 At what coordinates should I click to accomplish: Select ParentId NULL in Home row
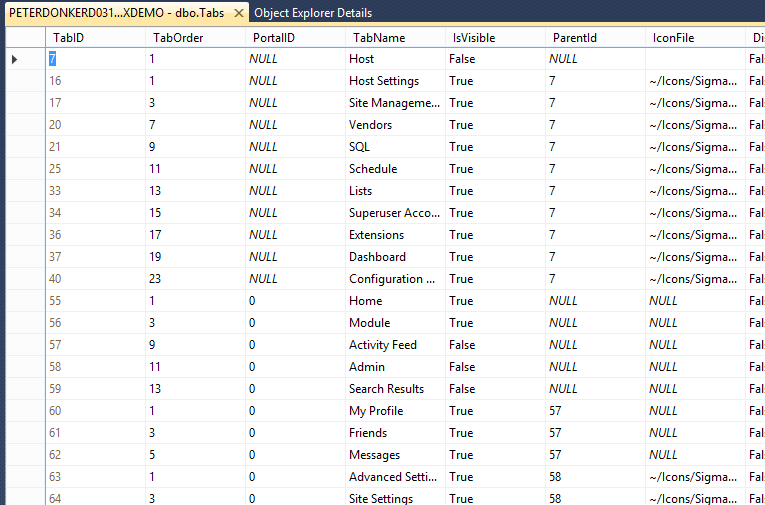click(595, 301)
